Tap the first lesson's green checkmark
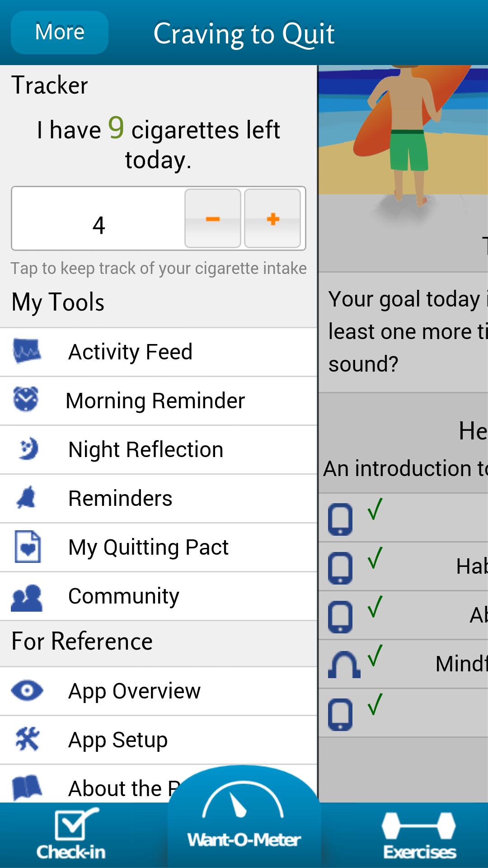Screen dimensions: 488x868 pyautogui.click(x=375, y=510)
